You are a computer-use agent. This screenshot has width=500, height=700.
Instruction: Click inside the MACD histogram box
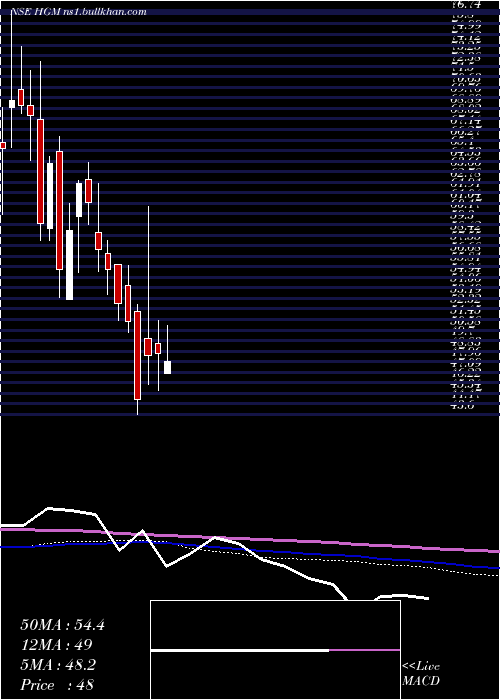click(x=275, y=650)
